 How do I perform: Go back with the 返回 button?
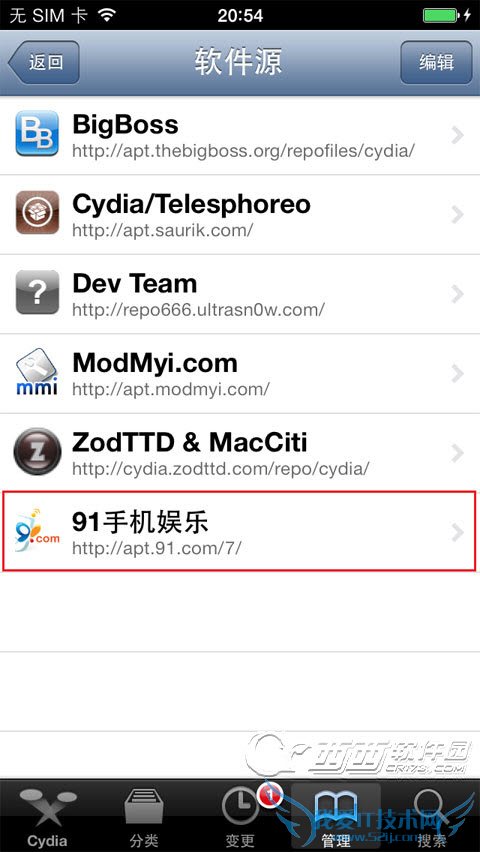coord(43,62)
